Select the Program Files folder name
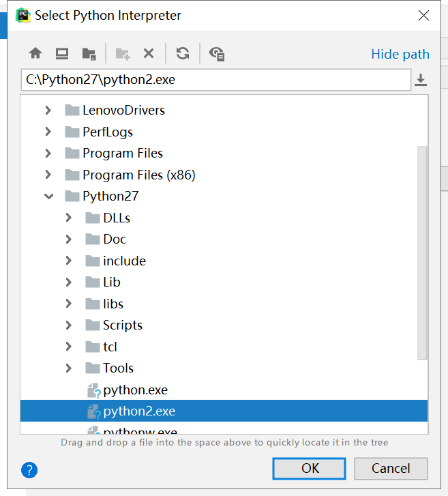448x496 pixels. pyautogui.click(x=123, y=154)
